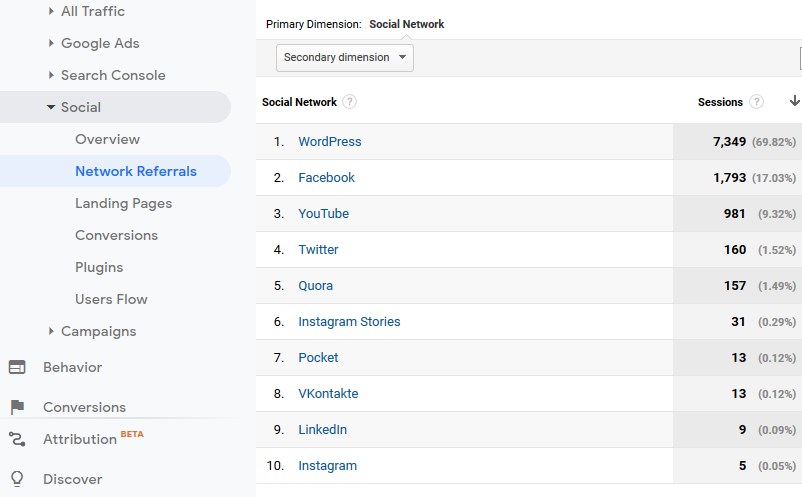The height and width of the screenshot is (497, 802).
Task: Select Social Network primary dimension
Action: [407, 24]
